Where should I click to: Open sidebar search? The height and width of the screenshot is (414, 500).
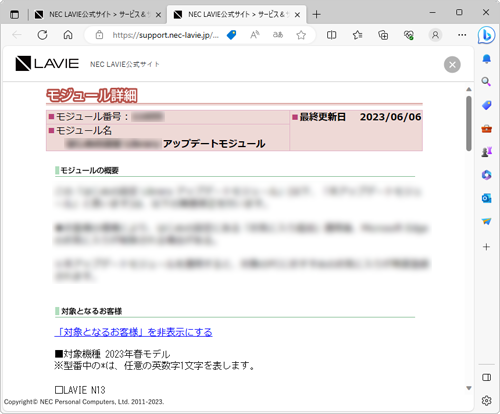point(486,81)
